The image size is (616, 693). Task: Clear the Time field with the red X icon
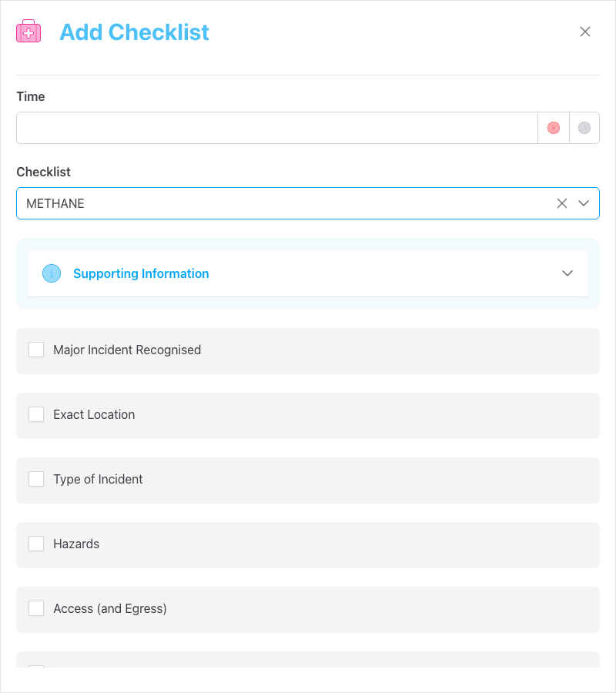pos(553,127)
